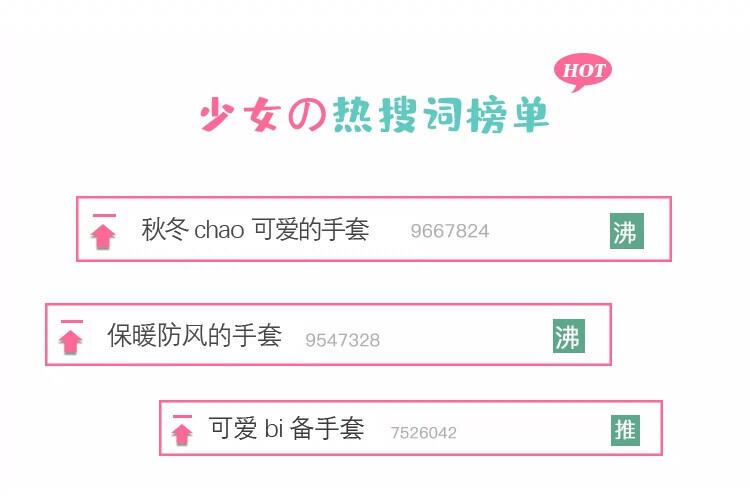Screen dimensions: 750x504
Task: Click blank space inside the 9667824 row box
Action: pos(550,230)
